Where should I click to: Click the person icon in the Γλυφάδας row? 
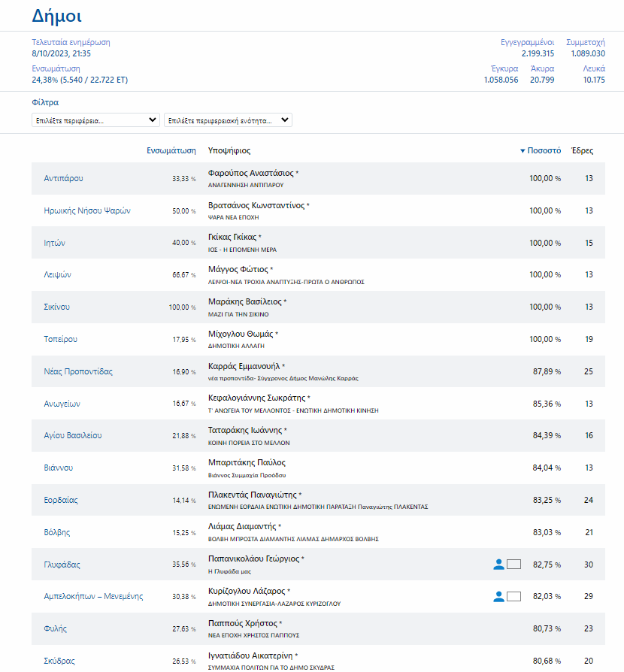click(x=498, y=565)
